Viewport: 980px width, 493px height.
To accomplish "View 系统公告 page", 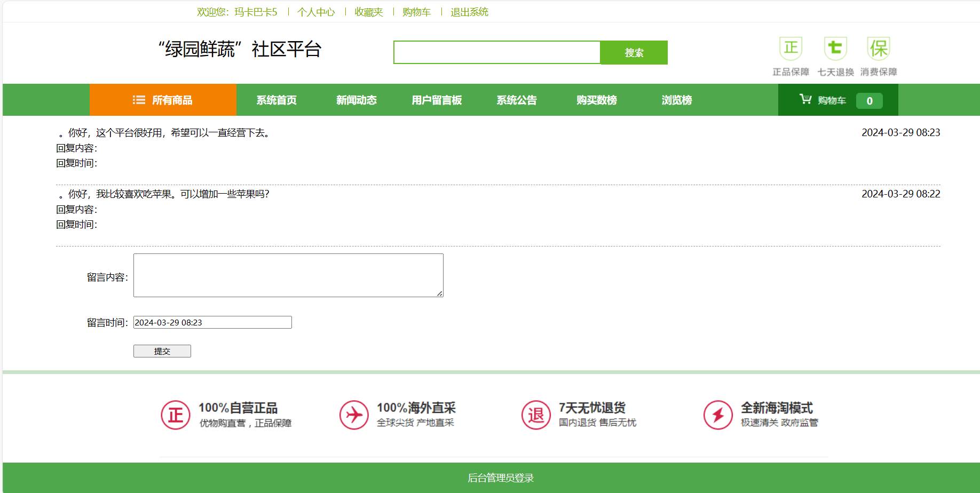I will [517, 100].
